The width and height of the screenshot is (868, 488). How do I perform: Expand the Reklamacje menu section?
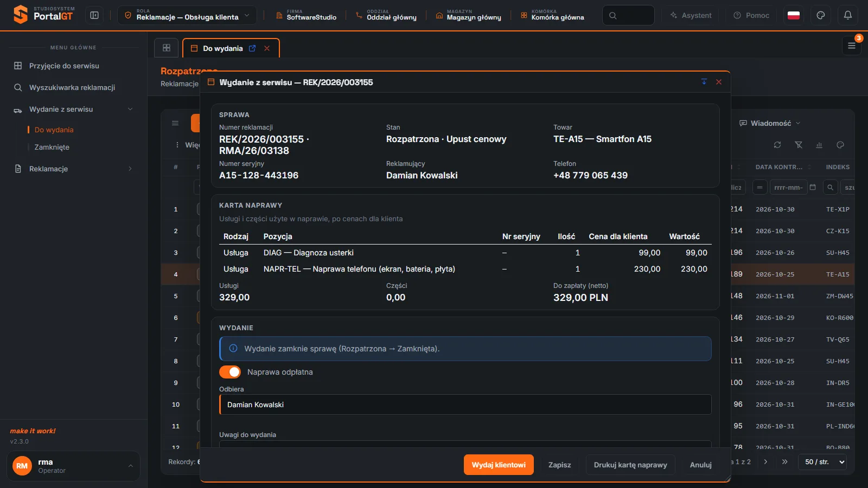click(x=73, y=169)
